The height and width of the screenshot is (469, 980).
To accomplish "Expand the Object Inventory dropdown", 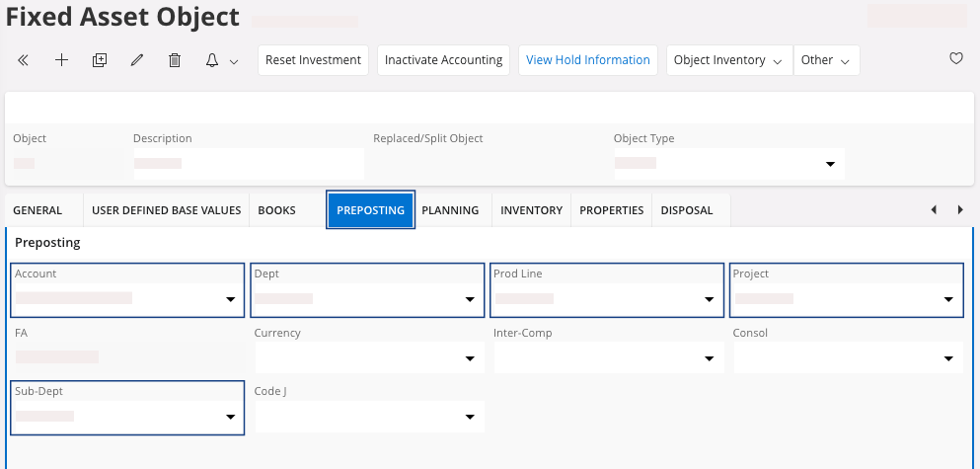I will (728, 60).
